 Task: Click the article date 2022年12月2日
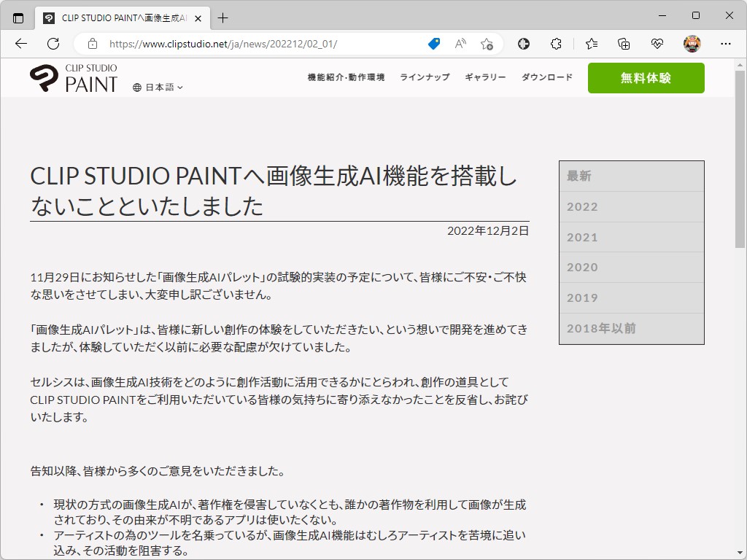[488, 231]
